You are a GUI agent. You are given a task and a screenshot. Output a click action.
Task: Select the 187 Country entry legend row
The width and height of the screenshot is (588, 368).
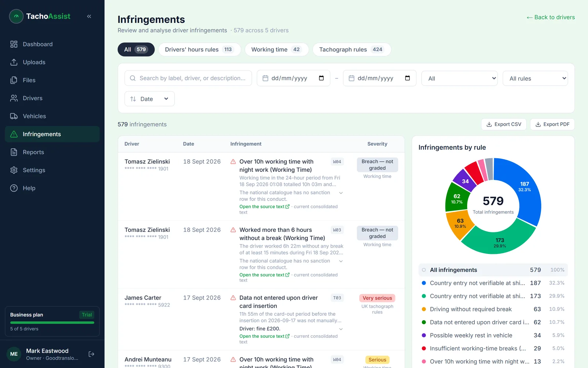(x=493, y=283)
